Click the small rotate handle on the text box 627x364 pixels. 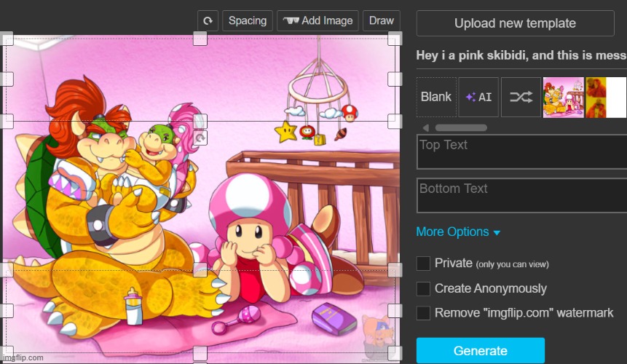pyautogui.click(x=200, y=137)
